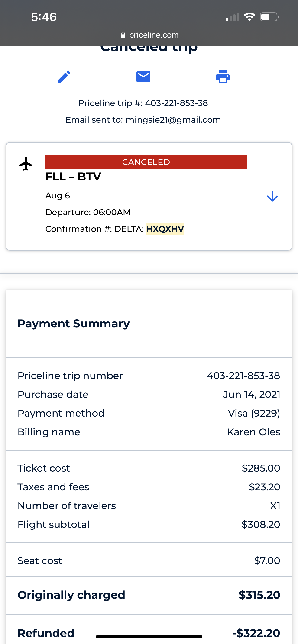Tap the home indicator bar at bottom
The height and width of the screenshot is (644, 298).
pos(149,637)
